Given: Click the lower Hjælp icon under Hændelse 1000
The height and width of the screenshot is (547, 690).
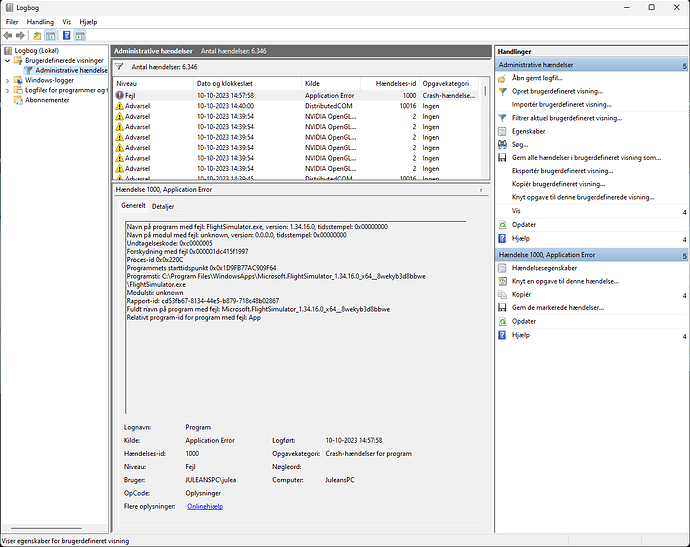Looking at the screenshot, I should coord(502,335).
